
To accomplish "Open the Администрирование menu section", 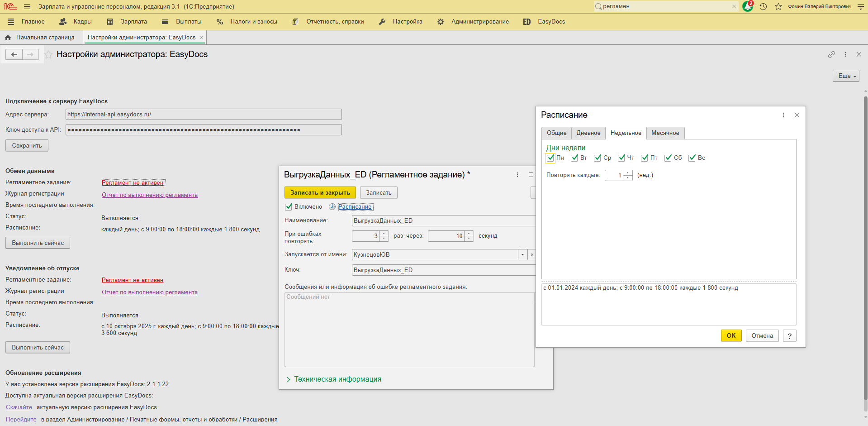I will 479,22.
